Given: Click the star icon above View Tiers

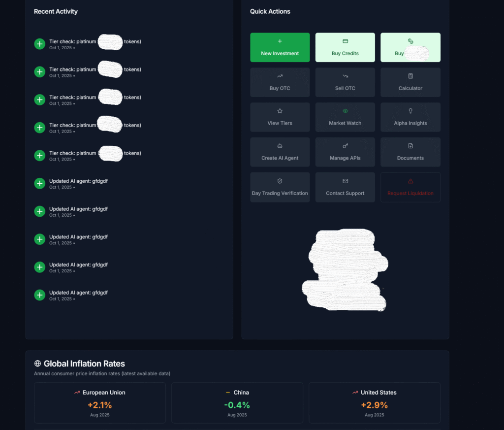Looking at the screenshot, I should [280, 111].
